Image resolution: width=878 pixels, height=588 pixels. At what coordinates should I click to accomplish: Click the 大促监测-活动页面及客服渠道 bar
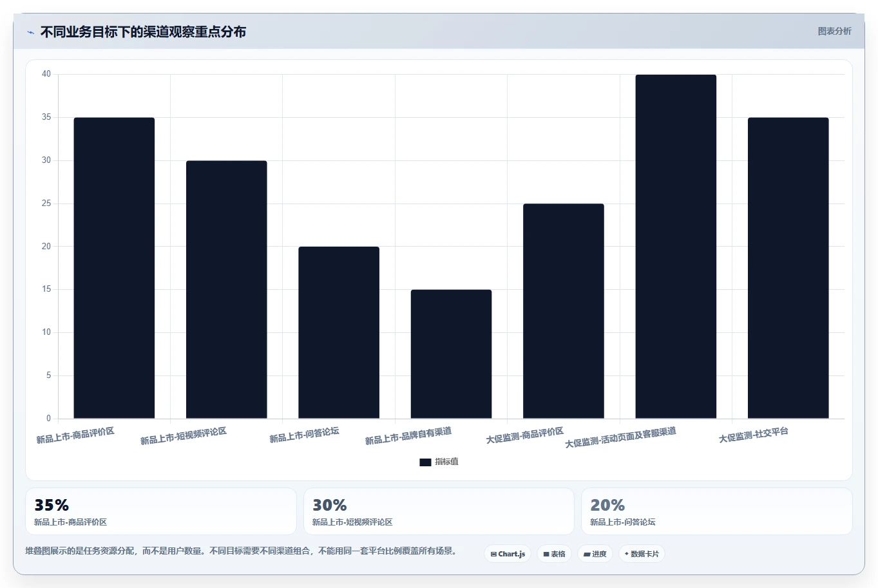pyautogui.click(x=676, y=247)
